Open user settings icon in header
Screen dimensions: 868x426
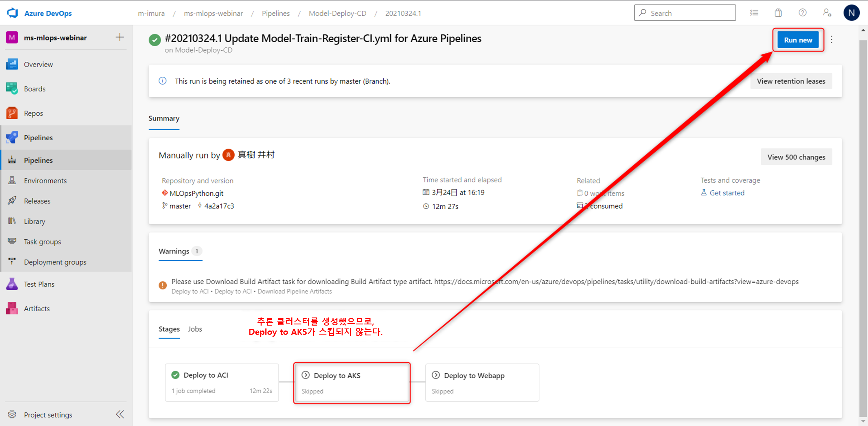point(827,13)
